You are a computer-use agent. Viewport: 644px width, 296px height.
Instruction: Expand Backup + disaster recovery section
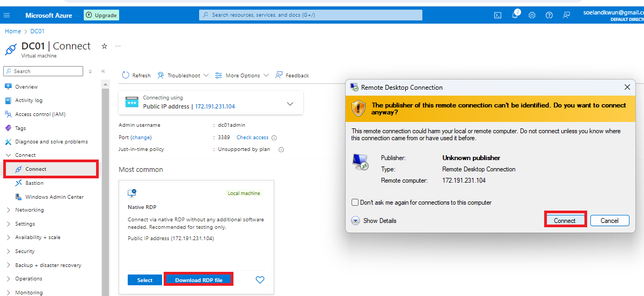8,265
